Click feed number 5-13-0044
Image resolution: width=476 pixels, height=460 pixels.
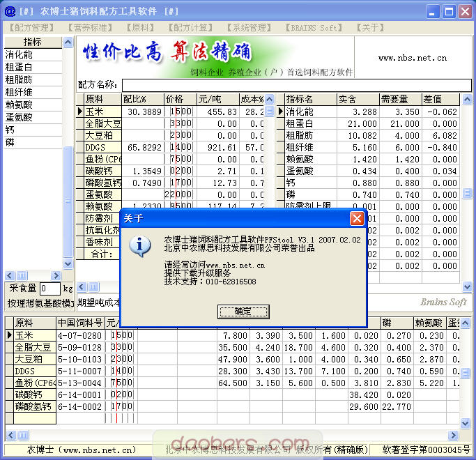(x=79, y=383)
